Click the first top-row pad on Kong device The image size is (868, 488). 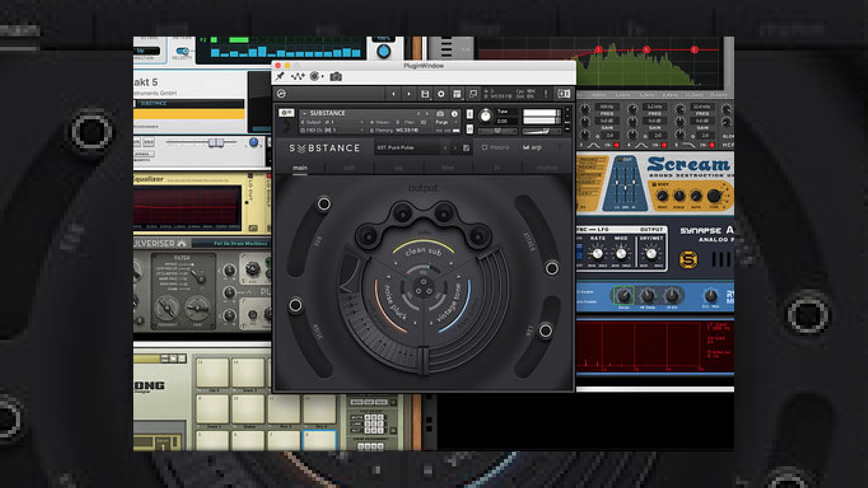click(x=212, y=373)
